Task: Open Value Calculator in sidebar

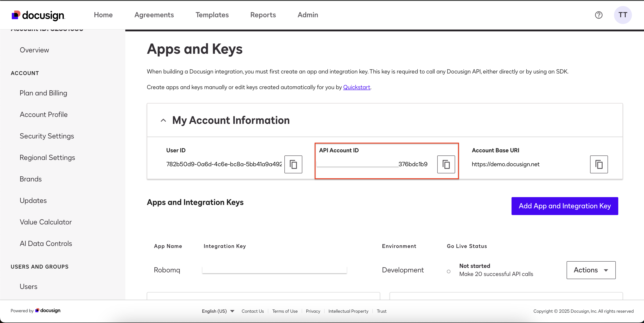Action: pyautogui.click(x=45, y=222)
